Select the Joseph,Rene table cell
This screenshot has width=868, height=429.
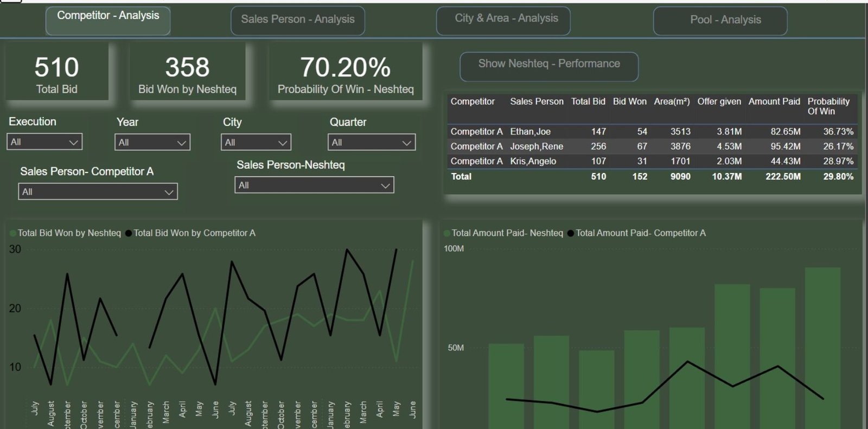click(537, 146)
